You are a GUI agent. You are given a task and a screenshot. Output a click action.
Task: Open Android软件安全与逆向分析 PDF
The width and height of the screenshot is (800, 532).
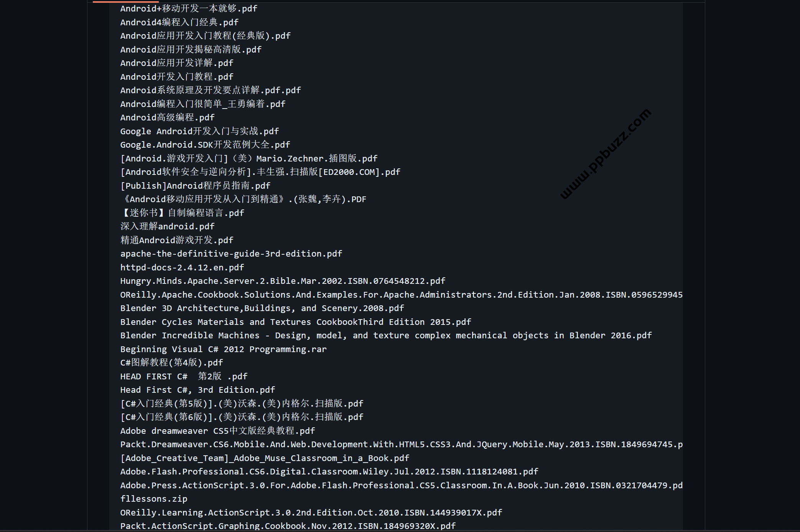coord(260,171)
